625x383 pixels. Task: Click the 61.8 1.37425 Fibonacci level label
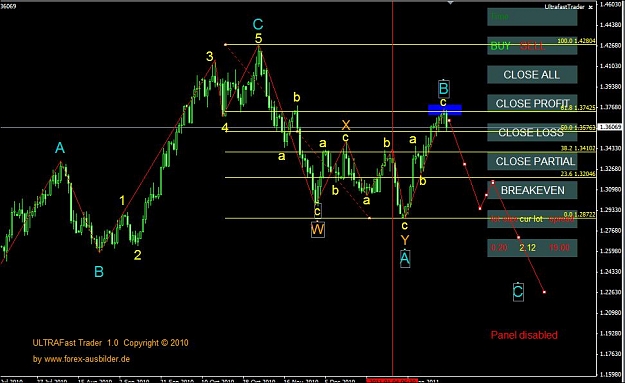(578, 108)
